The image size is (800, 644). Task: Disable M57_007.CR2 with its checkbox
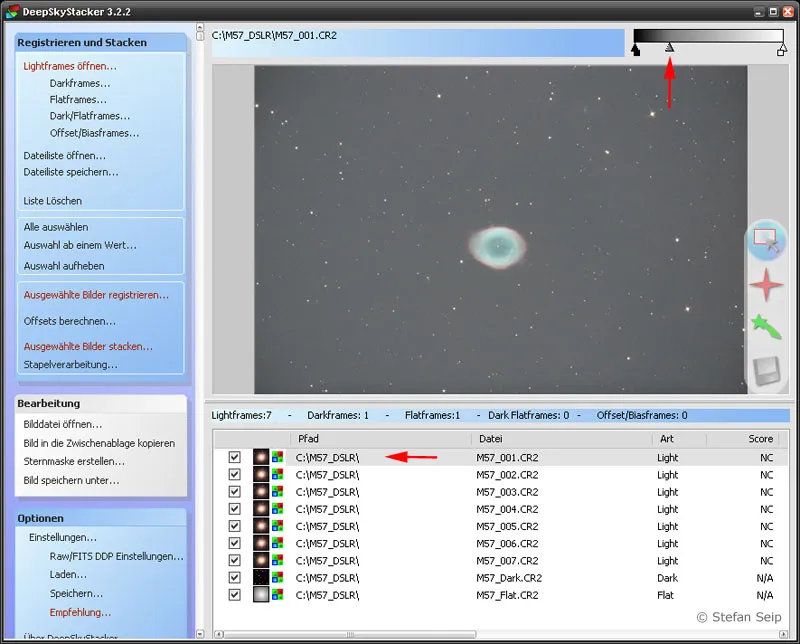(234, 560)
